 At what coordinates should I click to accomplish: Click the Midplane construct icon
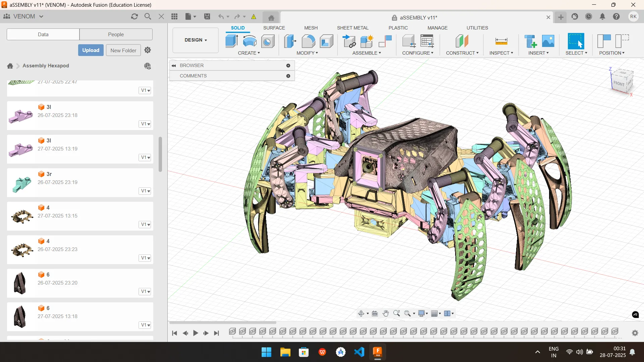[462, 41]
